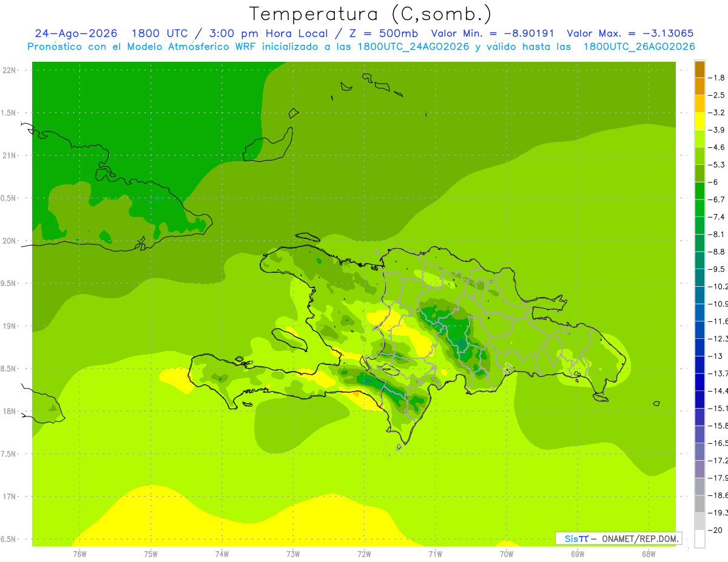Click the initialization time "1800UTC_24AGO2026"
The height and width of the screenshot is (562, 728).
[x=414, y=47]
